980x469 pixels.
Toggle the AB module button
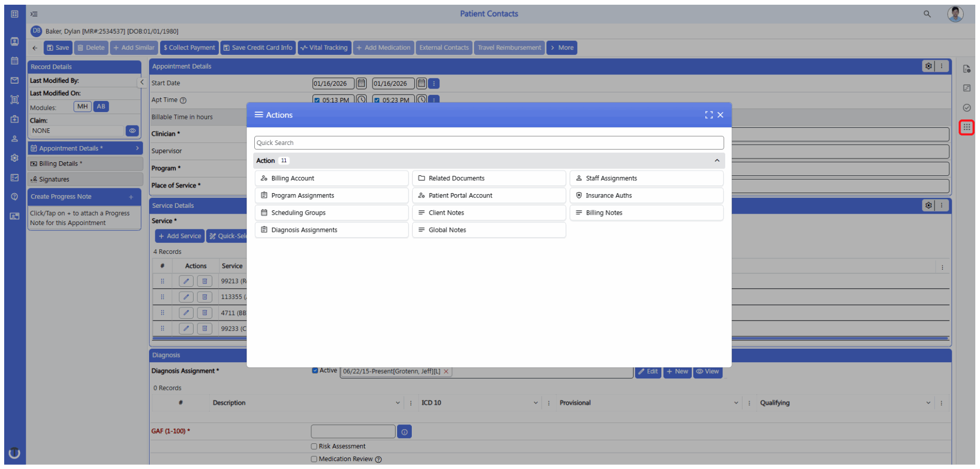pyautogui.click(x=101, y=107)
